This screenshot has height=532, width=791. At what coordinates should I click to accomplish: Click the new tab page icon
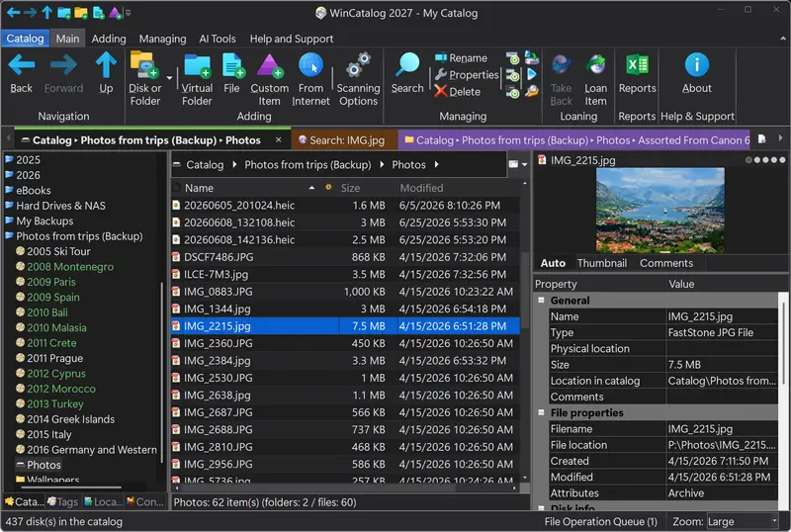(761, 138)
